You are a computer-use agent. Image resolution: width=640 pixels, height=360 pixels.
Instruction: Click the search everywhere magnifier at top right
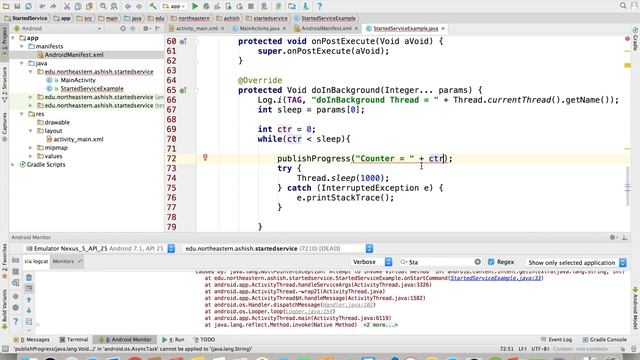[623, 6]
